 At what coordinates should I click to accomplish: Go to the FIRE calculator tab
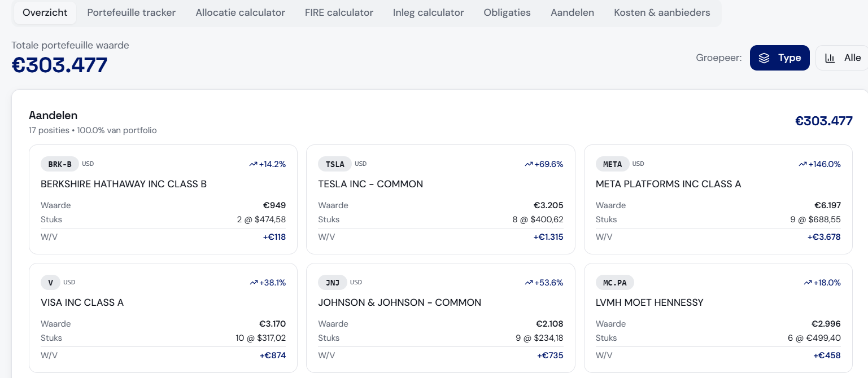click(x=339, y=12)
